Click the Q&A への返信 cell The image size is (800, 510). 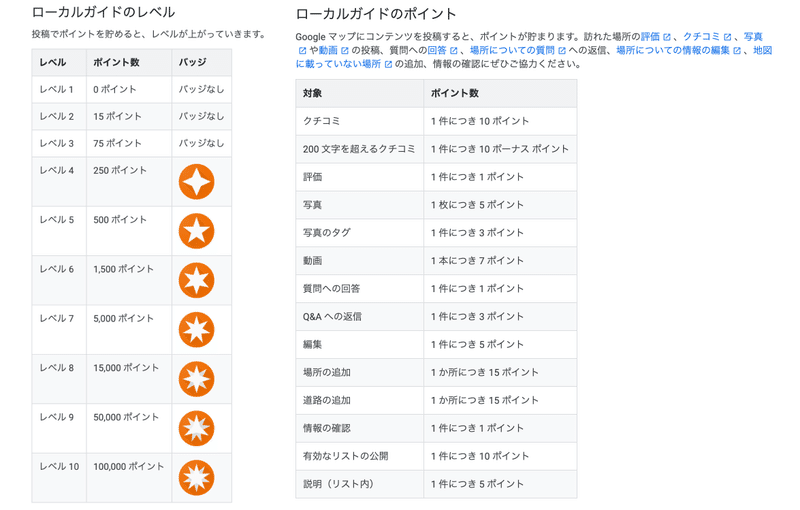point(360,316)
